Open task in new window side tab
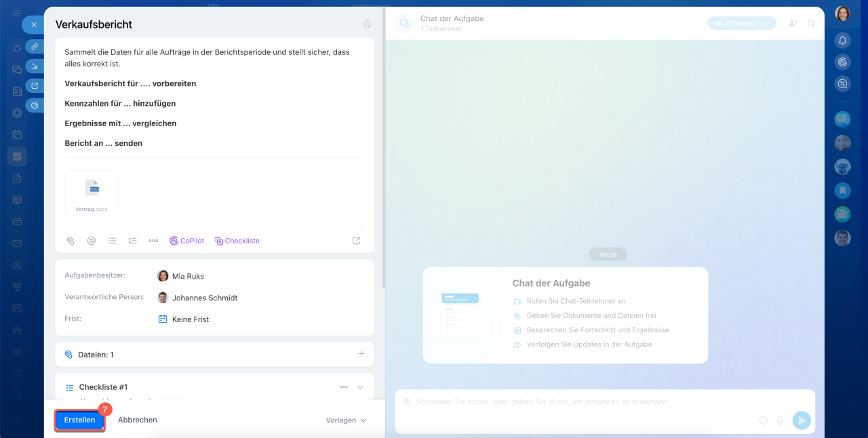This screenshot has height=438, width=868. [x=35, y=85]
